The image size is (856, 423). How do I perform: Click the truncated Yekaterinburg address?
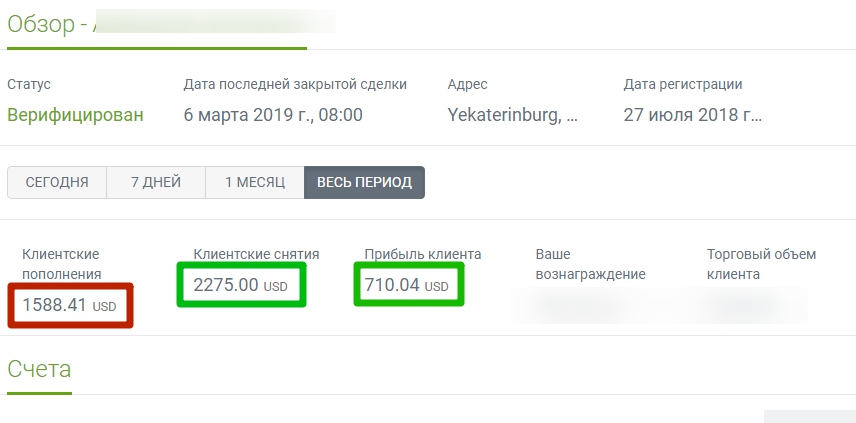tap(512, 115)
